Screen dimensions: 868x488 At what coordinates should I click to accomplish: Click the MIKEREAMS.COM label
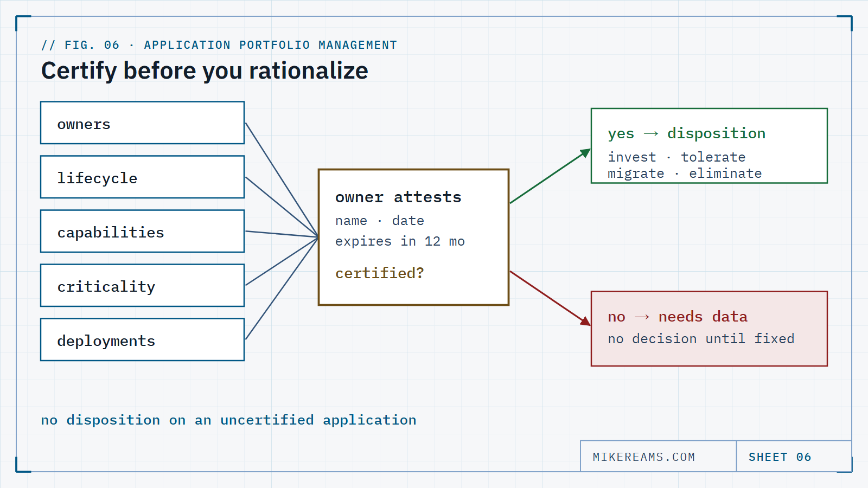644,457
